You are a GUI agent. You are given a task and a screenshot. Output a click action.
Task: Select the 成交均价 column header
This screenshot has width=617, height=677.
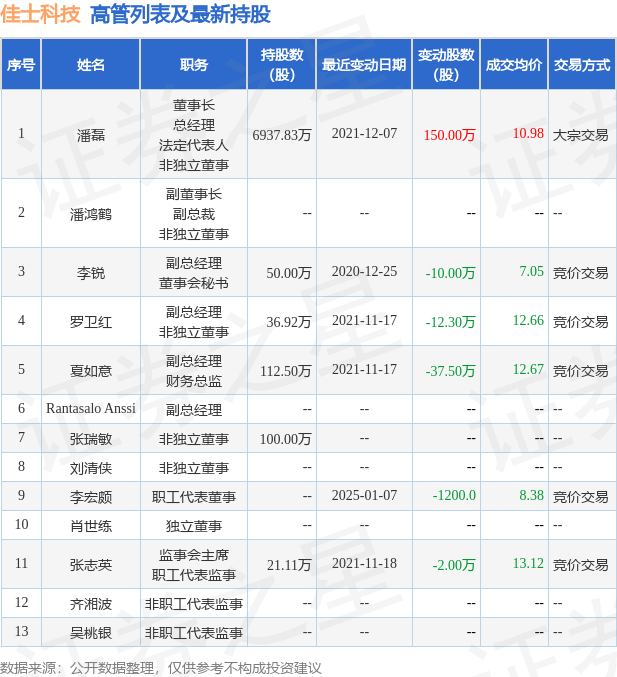tap(514, 65)
